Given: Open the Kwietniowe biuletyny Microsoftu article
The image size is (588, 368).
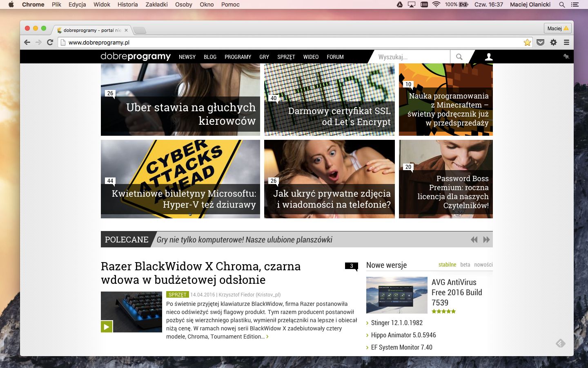Looking at the screenshot, I should pyautogui.click(x=180, y=179).
